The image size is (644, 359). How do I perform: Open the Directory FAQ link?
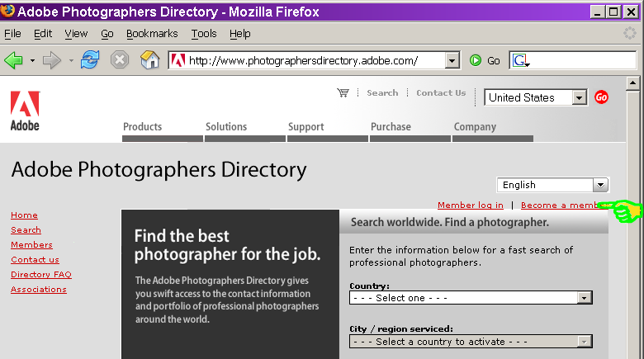tap(40, 275)
